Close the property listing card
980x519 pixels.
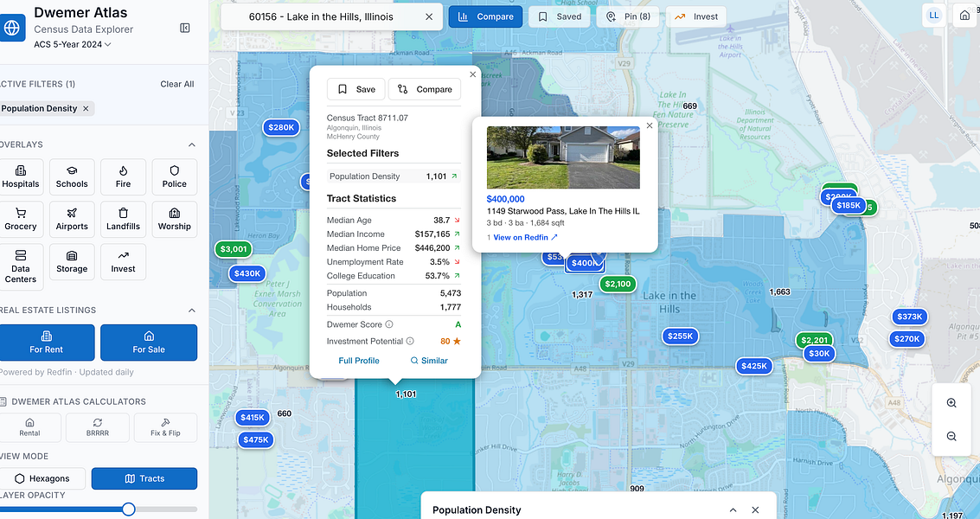click(x=650, y=125)
